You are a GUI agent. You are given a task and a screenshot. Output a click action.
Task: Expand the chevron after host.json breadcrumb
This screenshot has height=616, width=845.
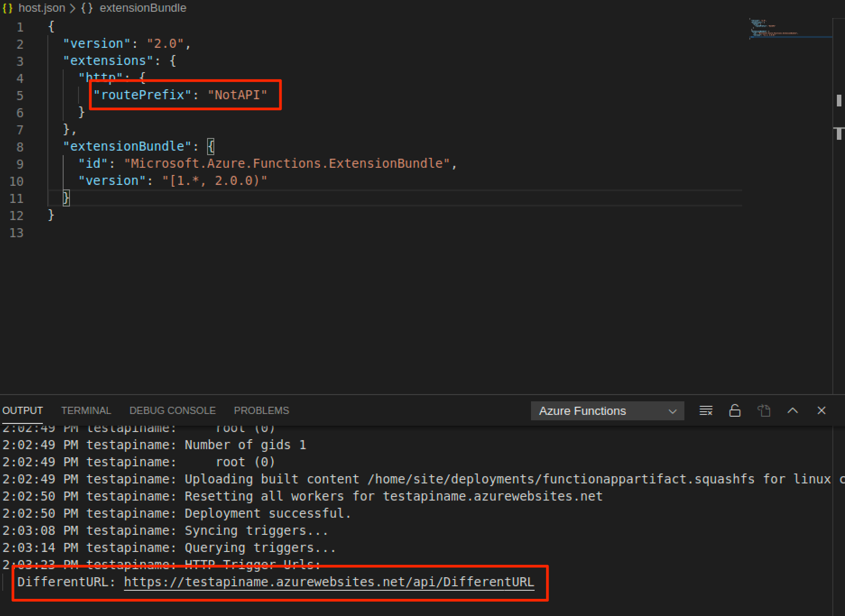click(x=72, y=8)
